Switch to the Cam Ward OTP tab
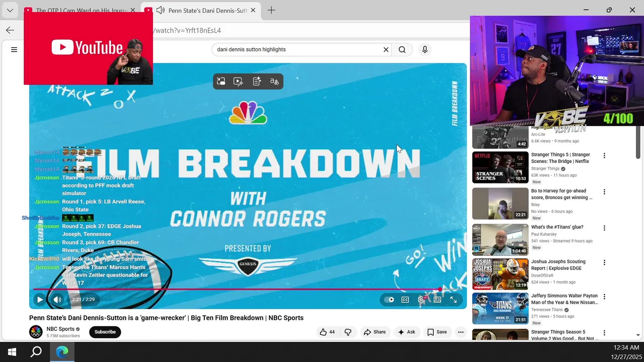 click(80, 10)
